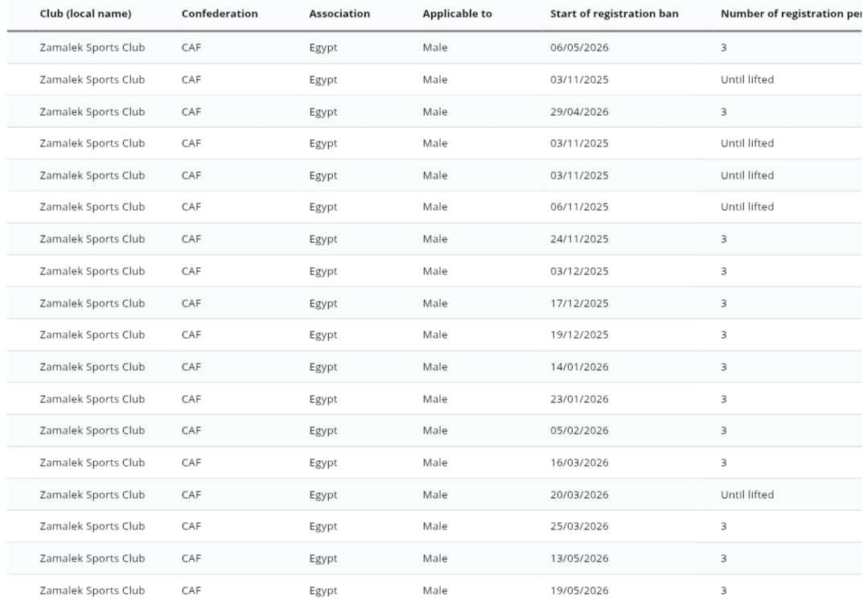Image resolution: width=868 pixels, height=601 pixels.
Task: Click the period count 3 in the 06/05/2026 row
Action: (x=723, y=47)
